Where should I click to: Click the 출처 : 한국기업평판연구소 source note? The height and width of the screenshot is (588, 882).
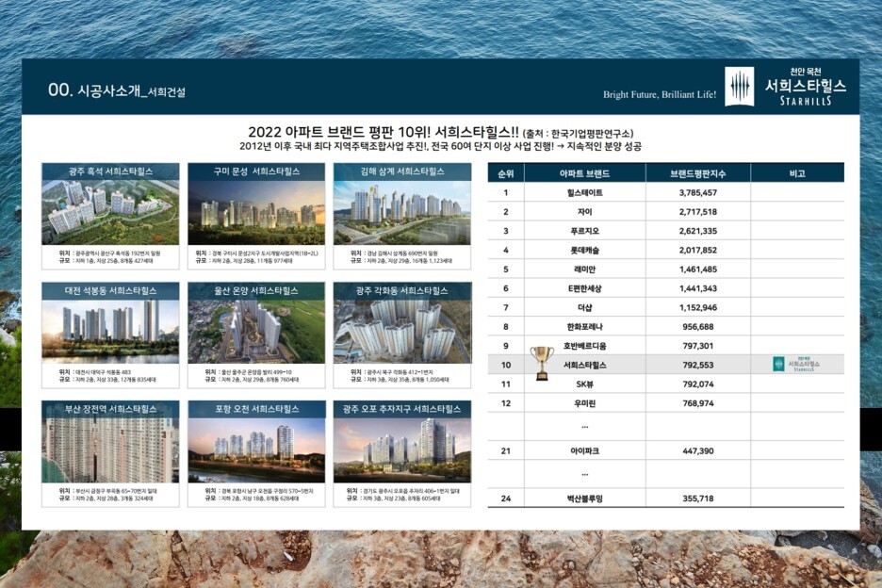click(578, 134)
